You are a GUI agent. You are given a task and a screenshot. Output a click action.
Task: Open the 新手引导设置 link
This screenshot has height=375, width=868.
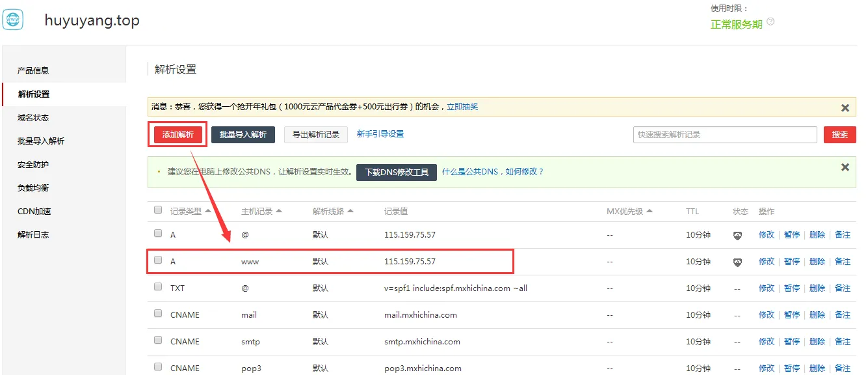coord(380,133)
